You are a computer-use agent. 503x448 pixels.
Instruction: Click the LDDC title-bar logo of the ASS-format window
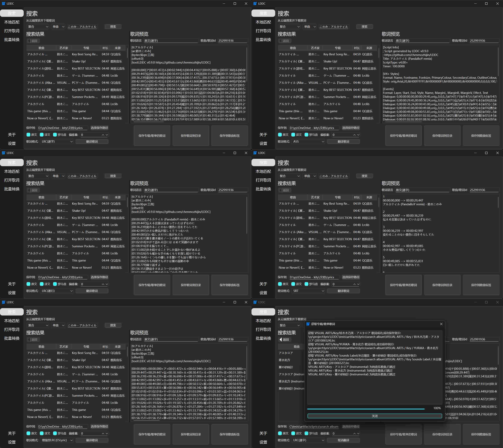tap(255, 3)
